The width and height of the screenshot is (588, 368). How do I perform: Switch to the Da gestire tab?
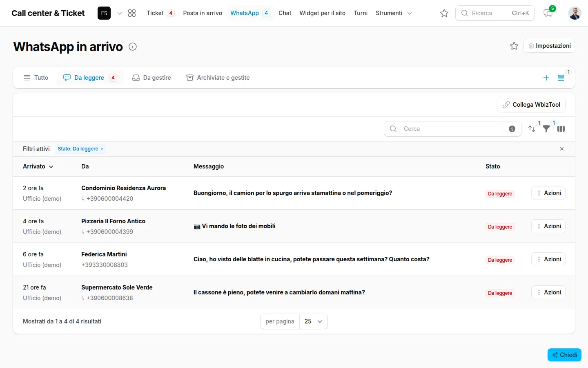(152, 78)
